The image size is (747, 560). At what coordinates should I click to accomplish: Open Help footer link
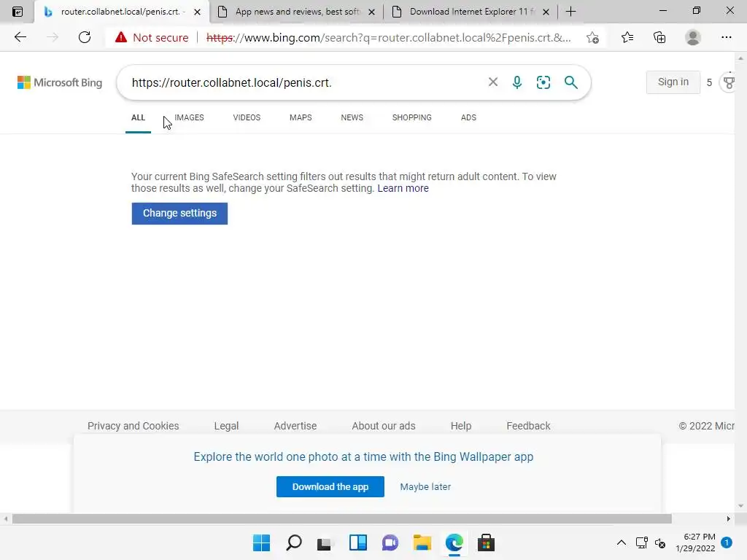tap(461, 426)
